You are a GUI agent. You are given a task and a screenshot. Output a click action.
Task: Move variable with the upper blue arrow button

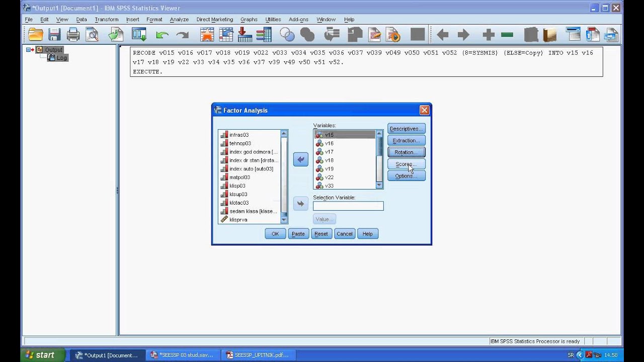pos(301,159)
